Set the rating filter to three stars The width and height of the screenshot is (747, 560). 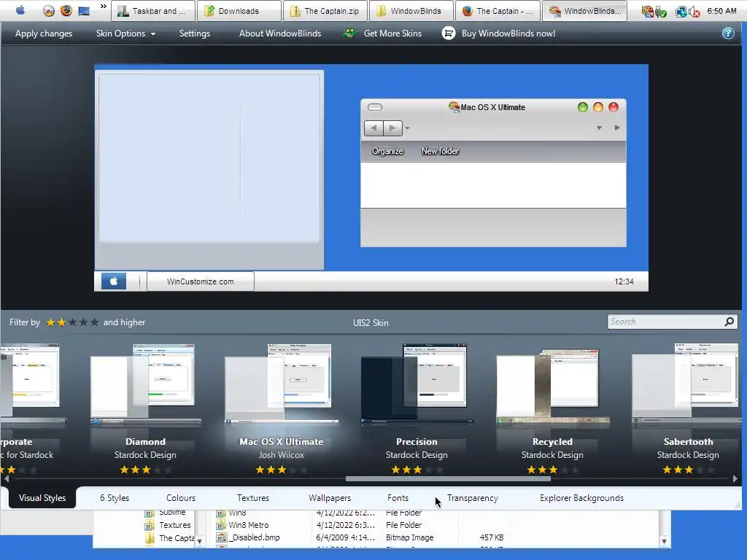click(x=72, y=322)
